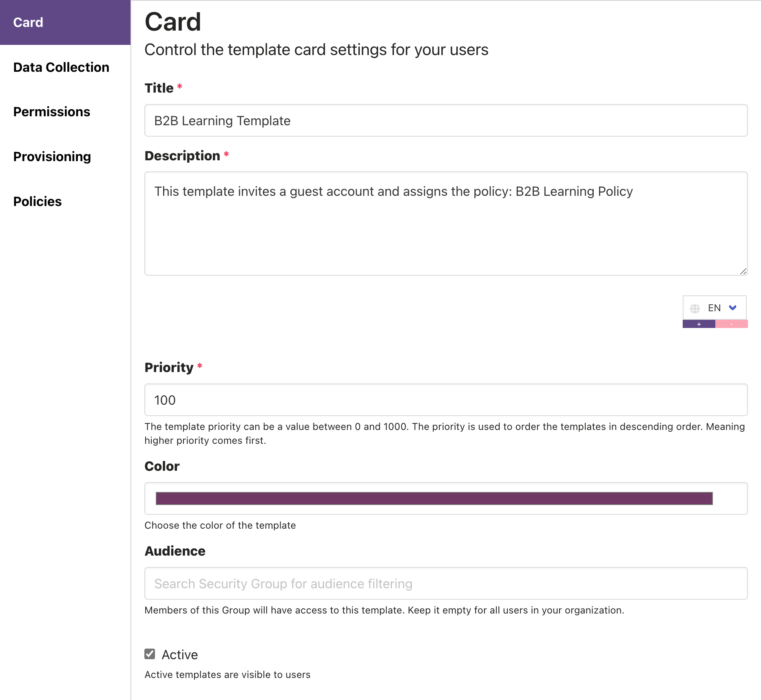
Task: Expand the EN language dropdown chevron
Action: click(x=733, y=308)
